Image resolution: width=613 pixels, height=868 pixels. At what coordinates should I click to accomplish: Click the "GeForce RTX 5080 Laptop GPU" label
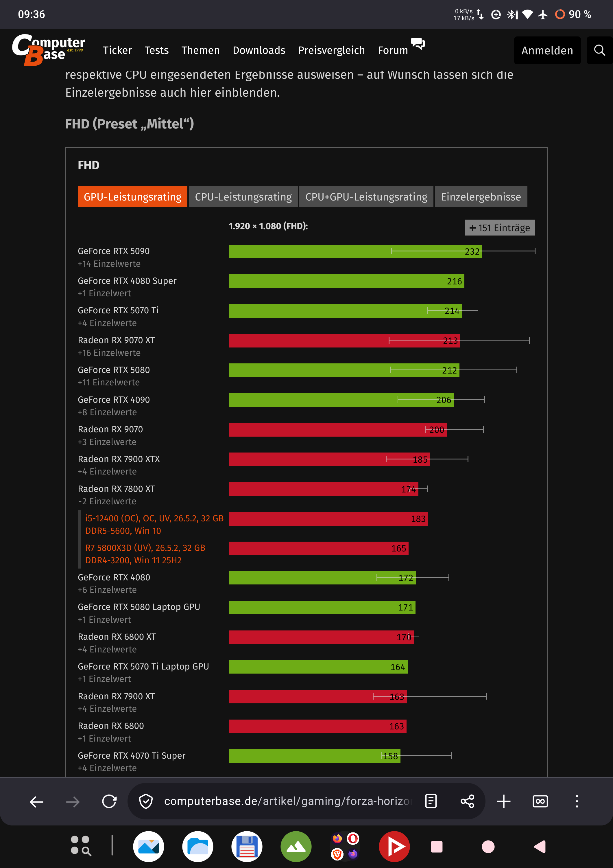pos(139,607)
